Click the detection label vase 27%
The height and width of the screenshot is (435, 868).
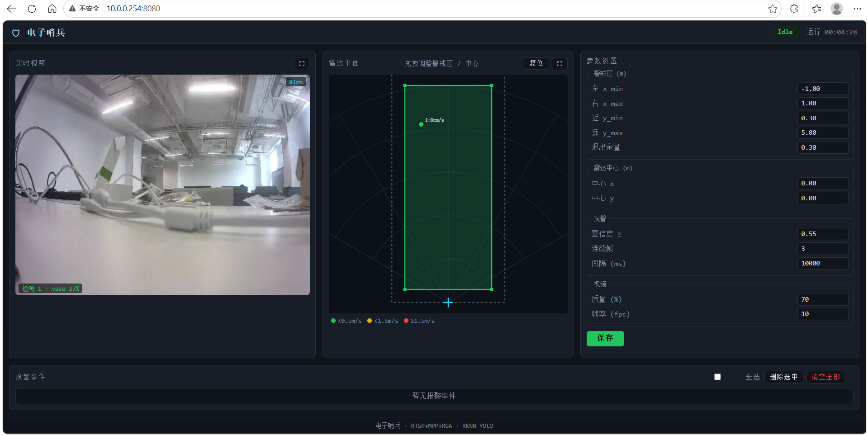pyautogui.click(x=50, y=288)
